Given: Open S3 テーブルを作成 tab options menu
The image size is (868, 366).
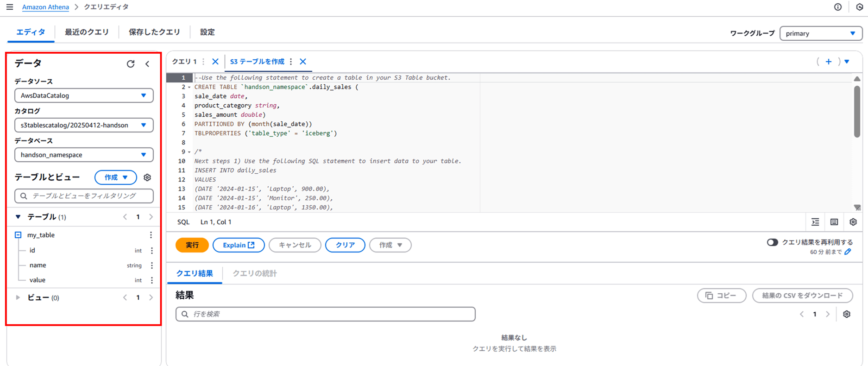Looking at the screenshot, I should [291, 62].
